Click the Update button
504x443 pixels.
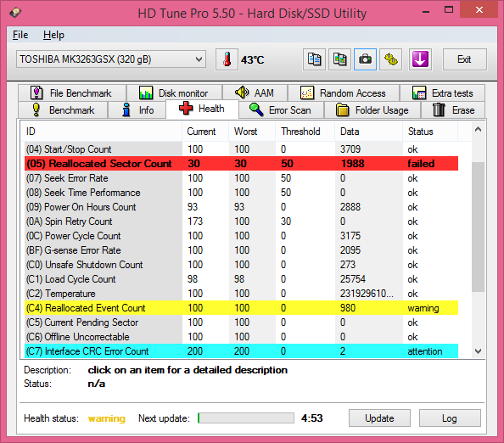(x=379, y=418)
